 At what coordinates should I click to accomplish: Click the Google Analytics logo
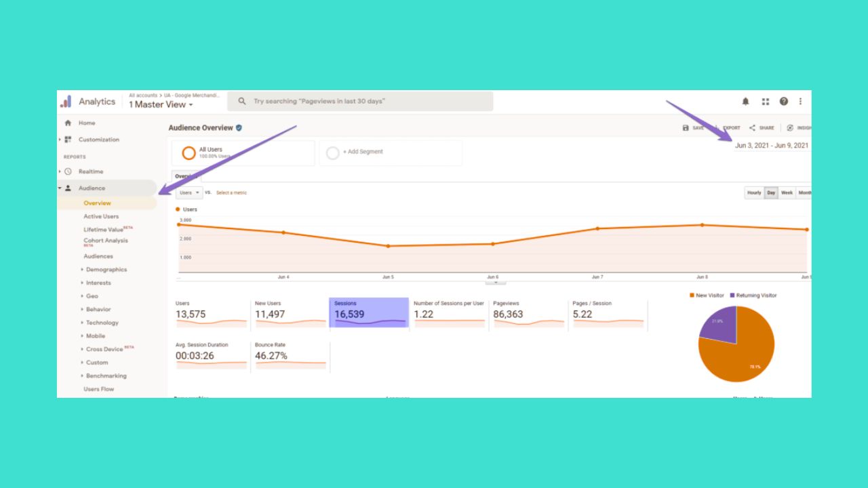point(66,102)
